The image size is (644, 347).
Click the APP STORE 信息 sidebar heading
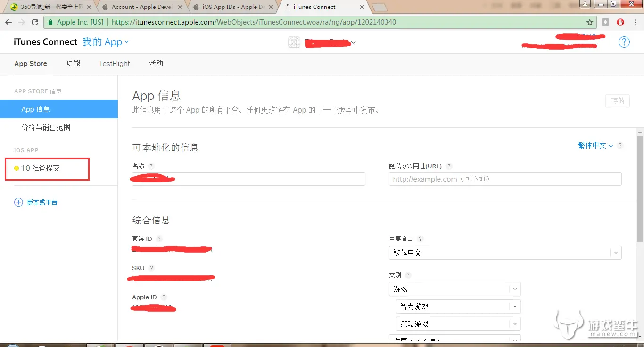click(x=38, y=91)
